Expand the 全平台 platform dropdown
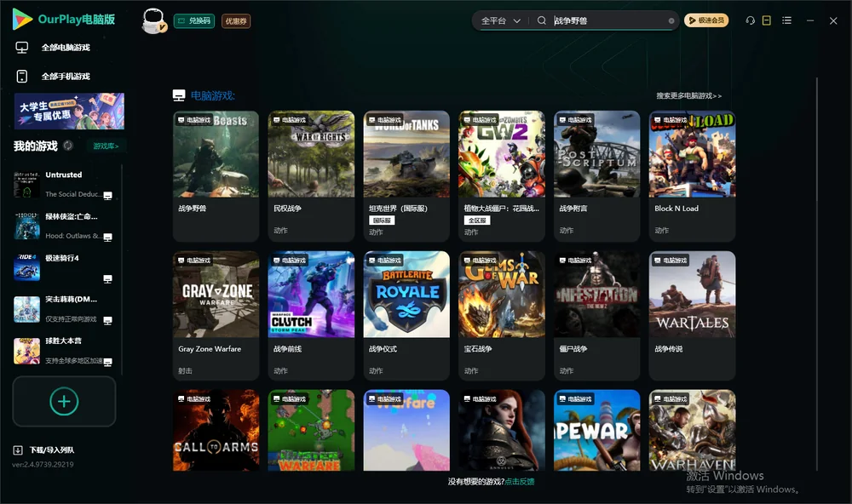 click(501, 20)
